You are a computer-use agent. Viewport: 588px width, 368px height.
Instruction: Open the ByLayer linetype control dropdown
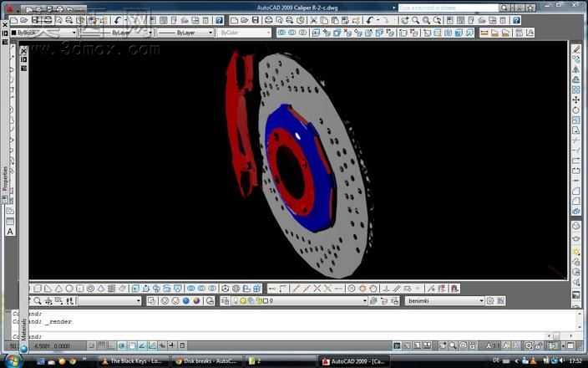pyautogui.click(x=150, y=33)
